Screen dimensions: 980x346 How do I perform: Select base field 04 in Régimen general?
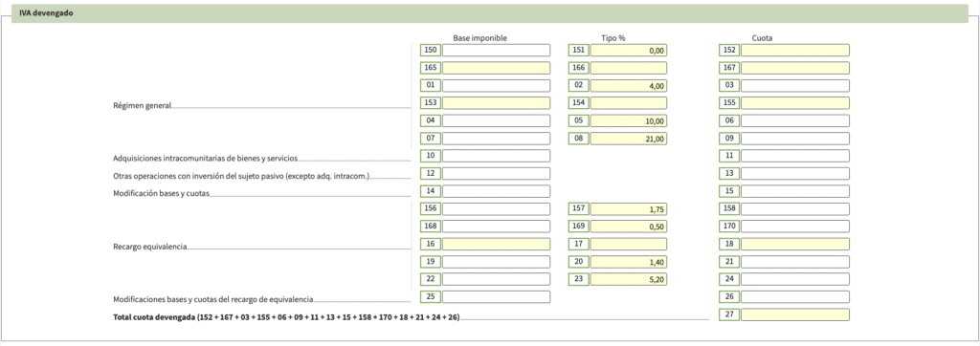click(x=497, y=121)
